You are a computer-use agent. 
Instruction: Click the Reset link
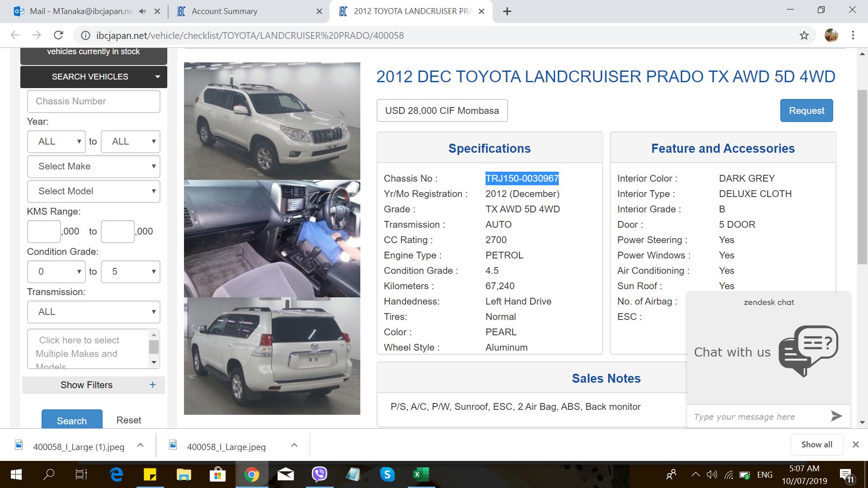click(129, 420)
